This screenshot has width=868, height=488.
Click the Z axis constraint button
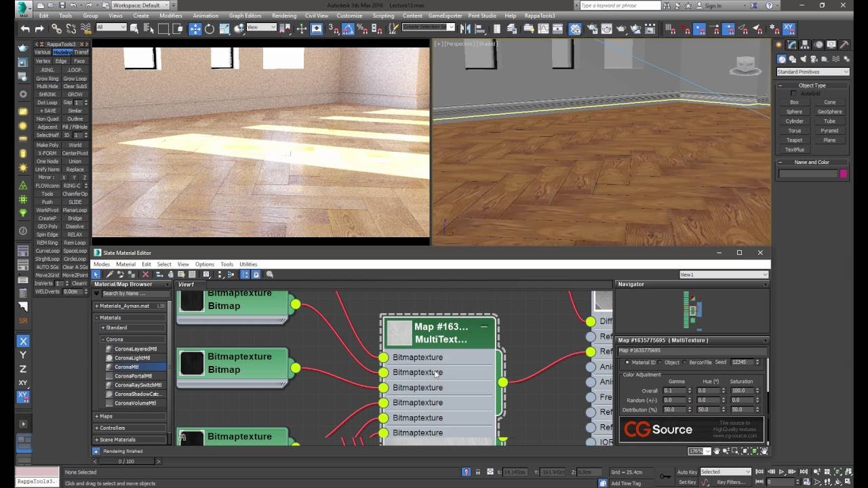[x=23, y=369]
